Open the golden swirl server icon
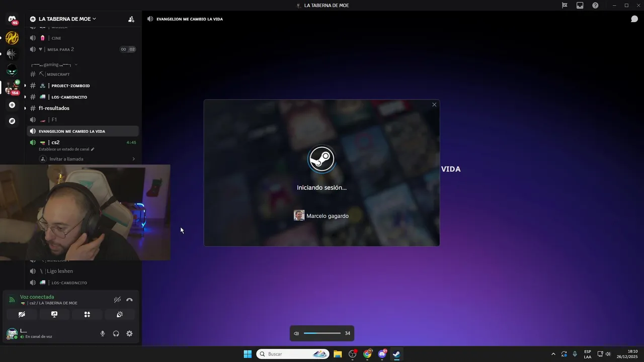The height and width of the screenshot is (362, 644). click(12, 38)
